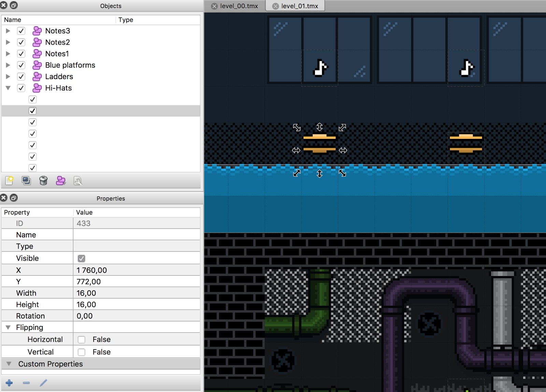The height and width of the screenshot is (392, 546).
Task: Close the level_00.tmx tab
Action: tap(214, 6)
